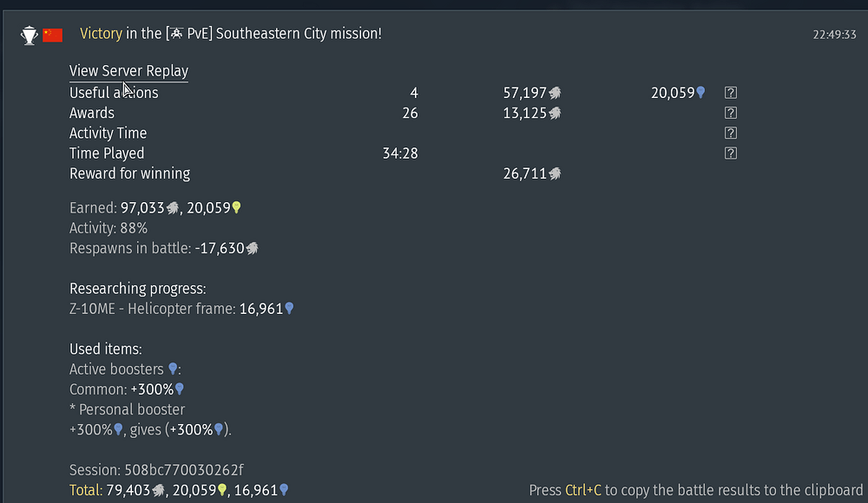Click the Respawns in battle cost value
868x503 pixels.
[227, 248]
